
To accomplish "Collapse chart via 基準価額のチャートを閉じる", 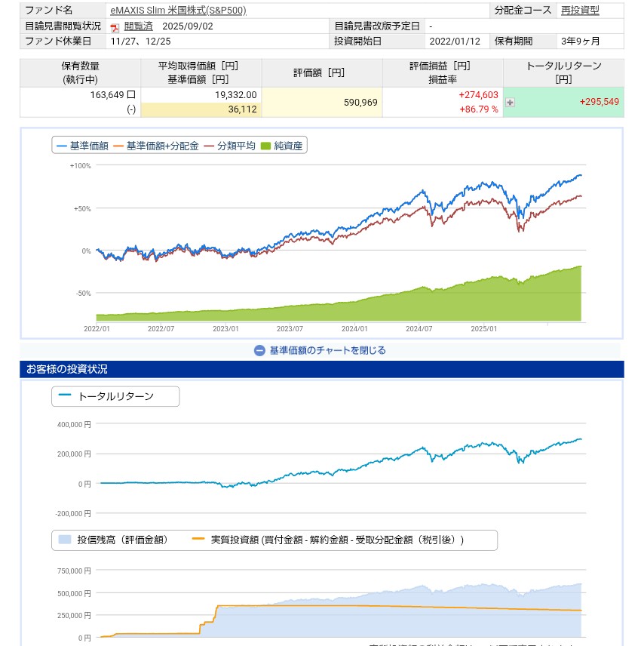I will (327, 350).
